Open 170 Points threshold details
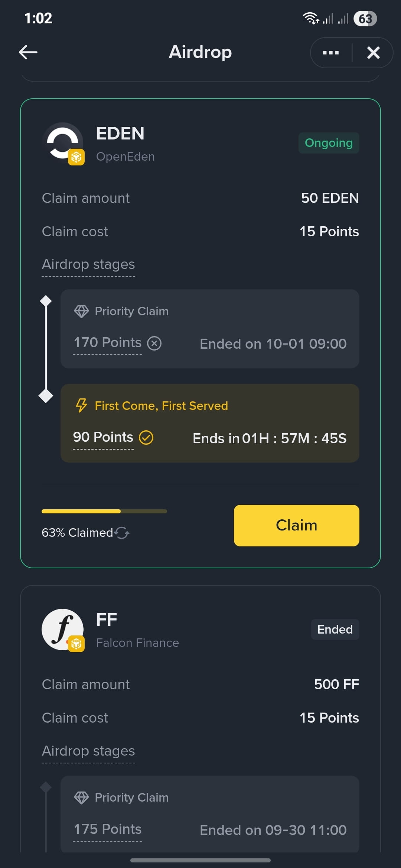Image resolution: width=401 pixels, height=868 pixels. pyautogui.click(x=108, y=342)
